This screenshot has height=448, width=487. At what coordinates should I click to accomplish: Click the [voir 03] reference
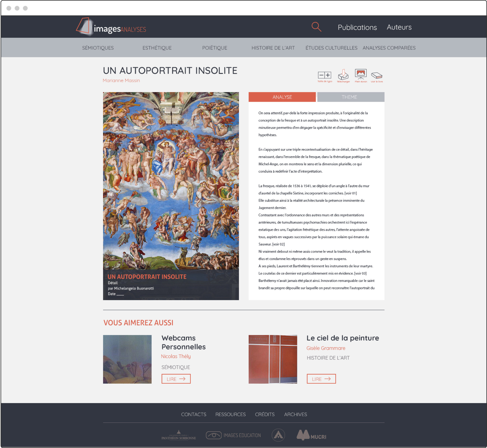[x=360, y=273]
